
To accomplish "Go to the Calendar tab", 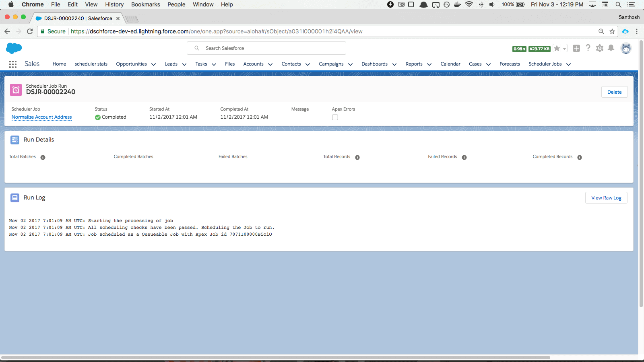I will point(450,64).
